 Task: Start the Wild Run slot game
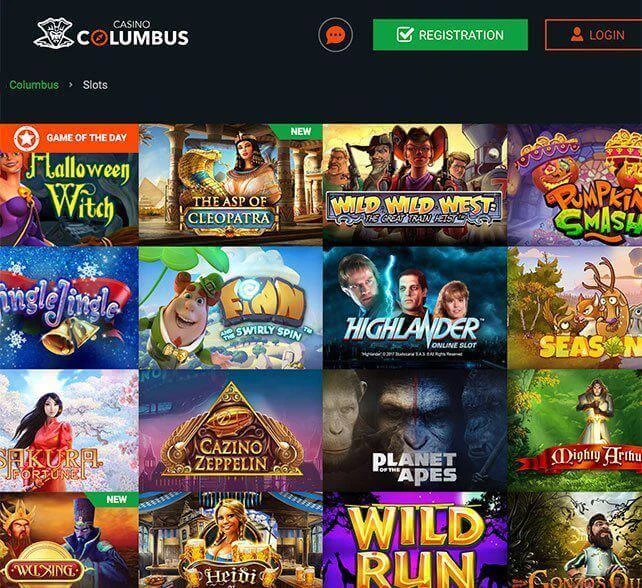415,540
